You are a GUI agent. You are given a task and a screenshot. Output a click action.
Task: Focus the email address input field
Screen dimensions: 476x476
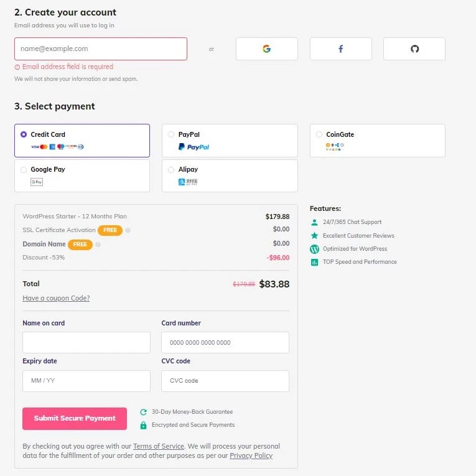(x=101, y=49)
